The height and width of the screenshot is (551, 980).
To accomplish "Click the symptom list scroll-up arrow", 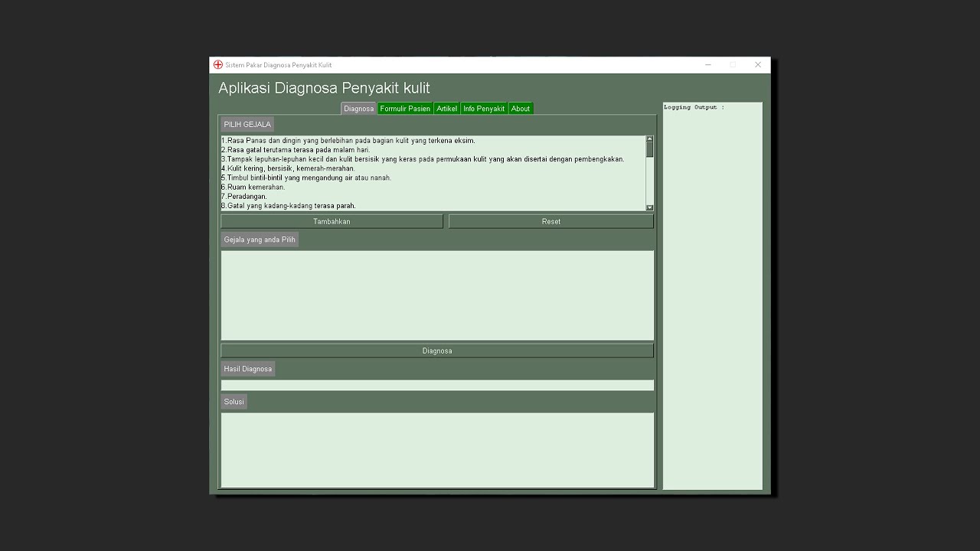I will coord(650,139).
